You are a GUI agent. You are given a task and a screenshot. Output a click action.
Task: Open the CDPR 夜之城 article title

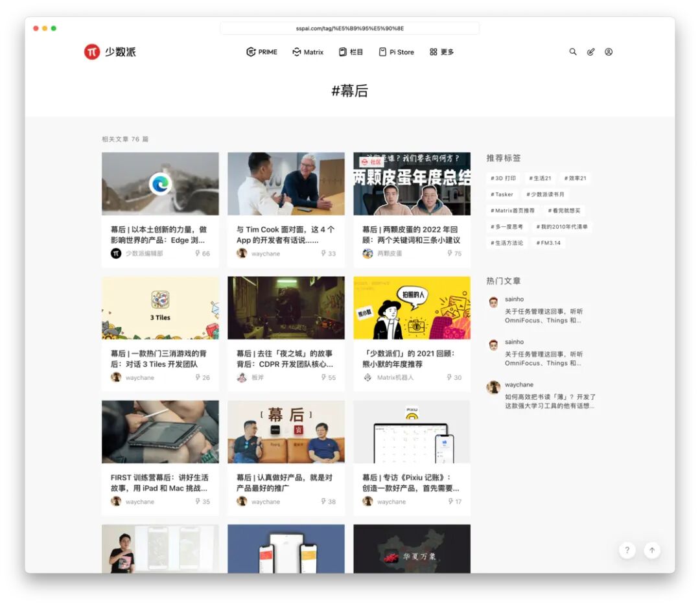pyautogui.click(x=285, y=359)
